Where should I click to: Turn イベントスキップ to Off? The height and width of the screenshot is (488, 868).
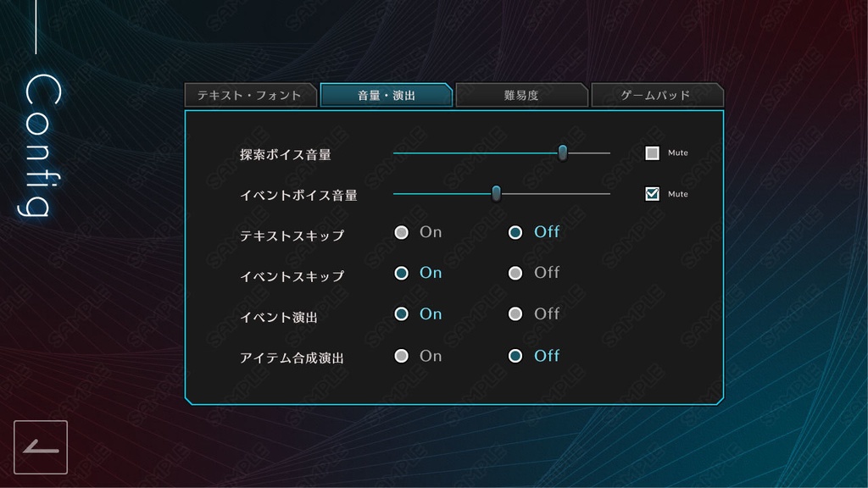click(x=515, y=273)
